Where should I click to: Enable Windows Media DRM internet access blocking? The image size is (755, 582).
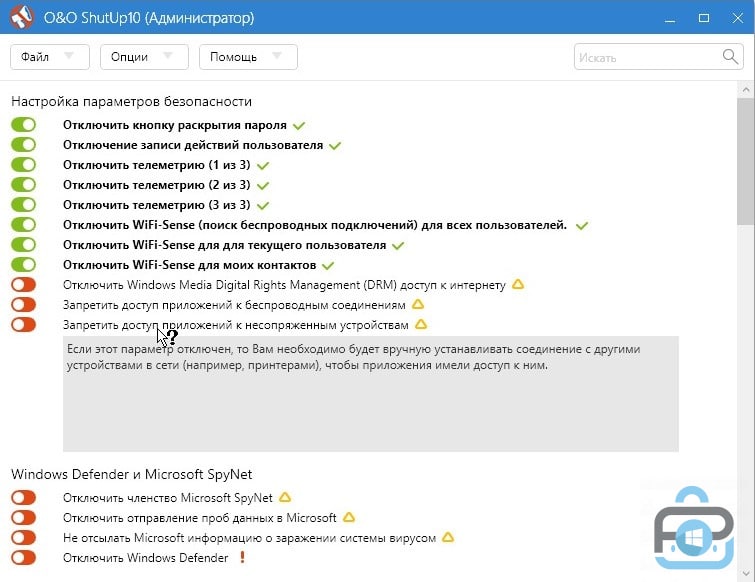tap(24, 285)
